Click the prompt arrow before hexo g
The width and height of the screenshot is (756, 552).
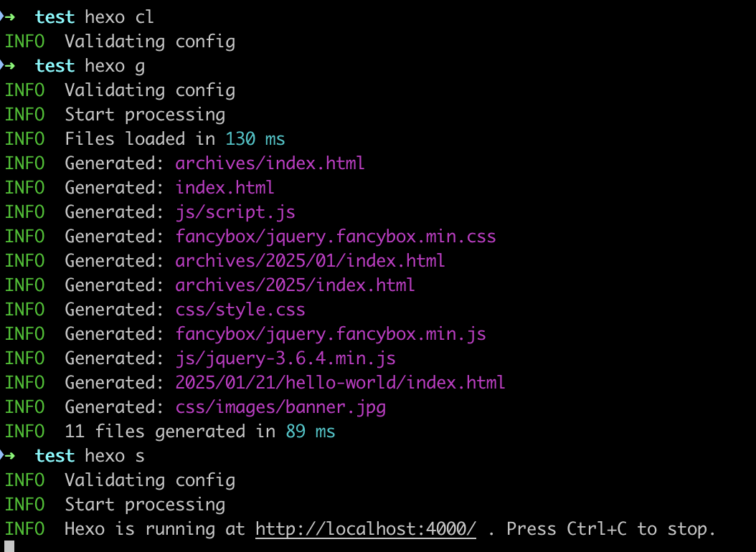coord(8,65)
